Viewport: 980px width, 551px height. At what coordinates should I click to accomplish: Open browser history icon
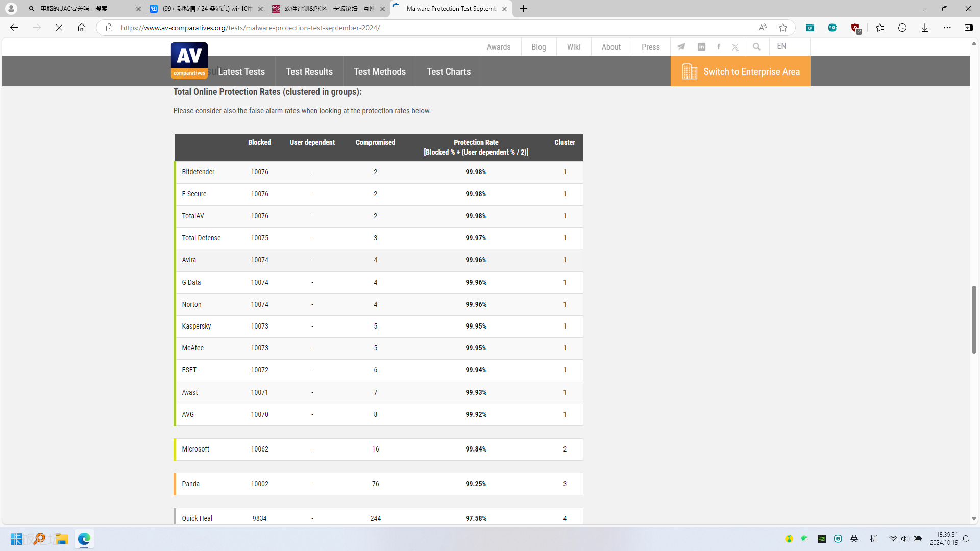pyautogui.click(x=902, y=28)
